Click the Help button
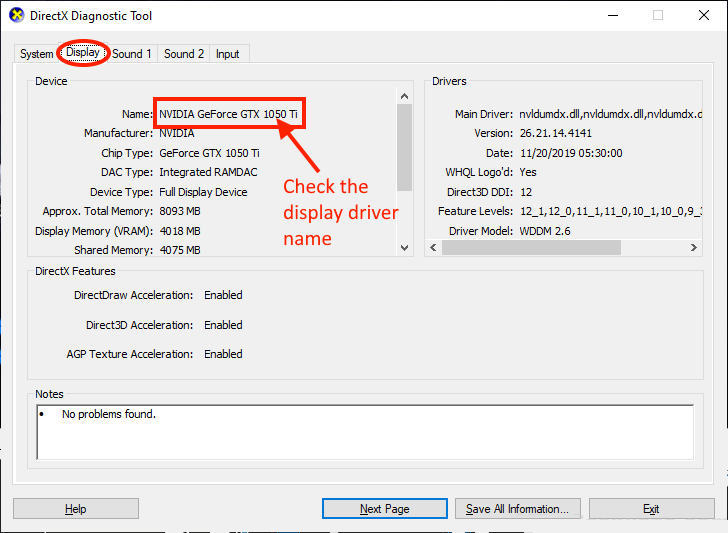This screenshot has width=728, height=533. (76, 509)
